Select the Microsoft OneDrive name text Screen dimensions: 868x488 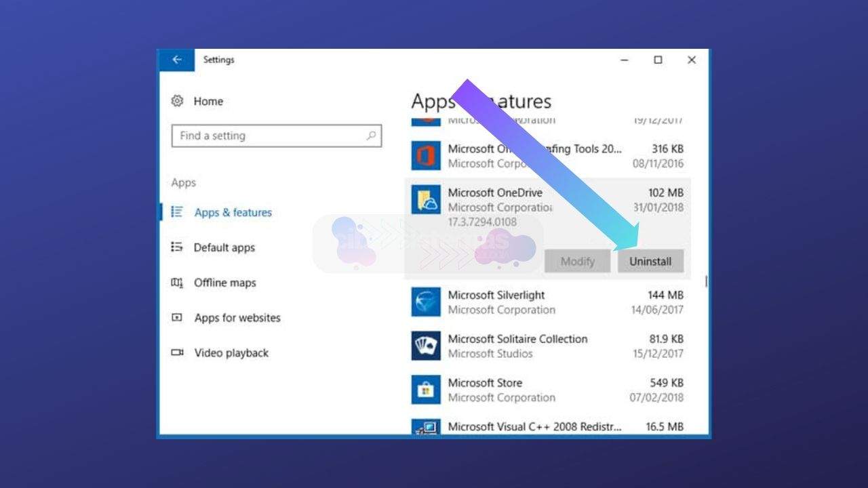pos(495,192)
